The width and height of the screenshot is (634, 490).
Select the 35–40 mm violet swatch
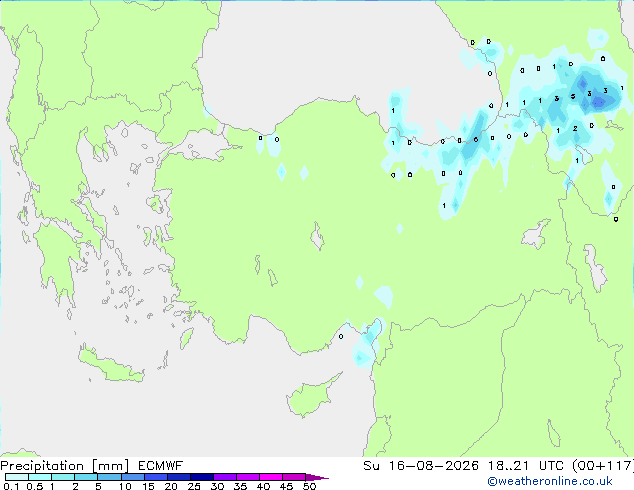point(247,477)
